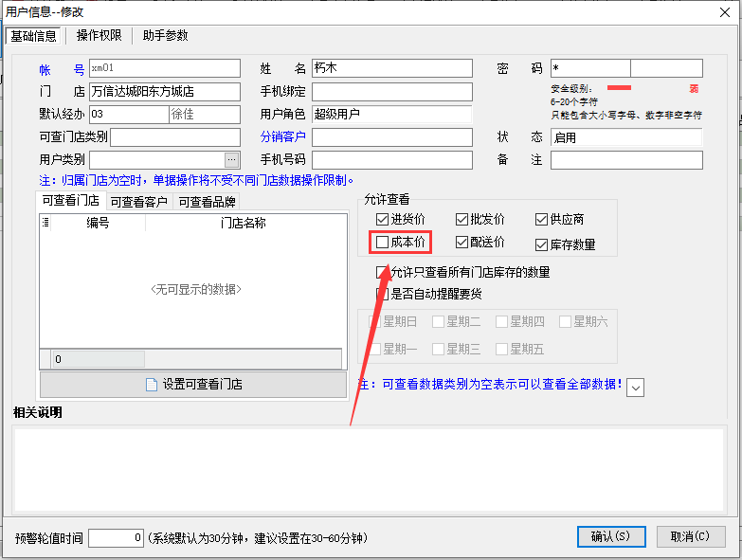Click the blue 帐号 label link

coord(62,70)
